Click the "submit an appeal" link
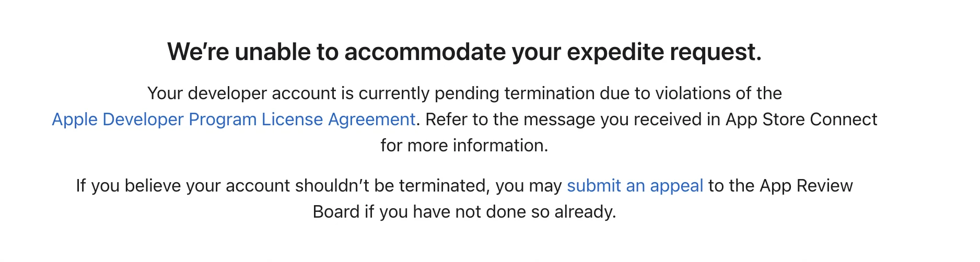Screen dimensions: 980x262 (x=635, y=186)
